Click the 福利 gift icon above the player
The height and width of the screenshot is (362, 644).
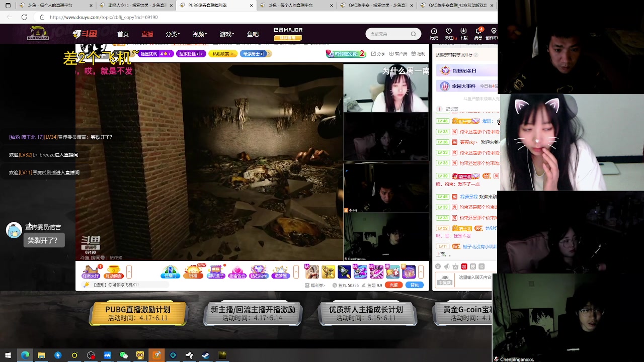(418, 54)
